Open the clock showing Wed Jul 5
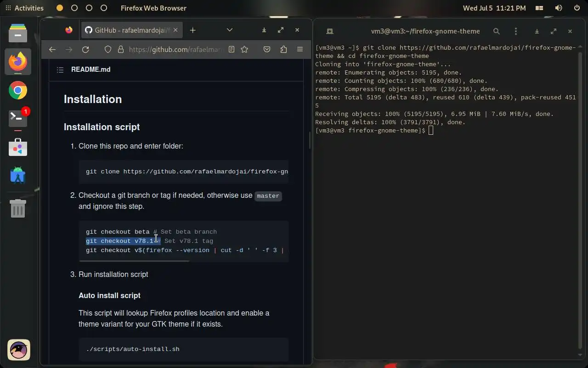Viewport: 588px width, 368px height. click(494, 8)
